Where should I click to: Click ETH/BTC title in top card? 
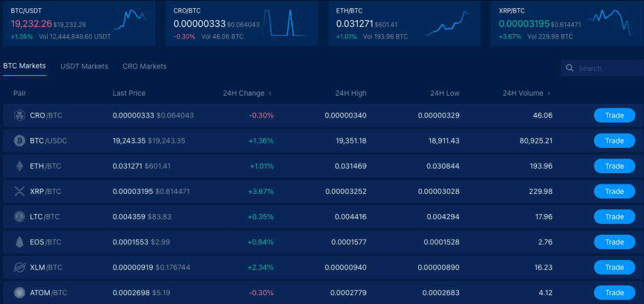[349, 11]
